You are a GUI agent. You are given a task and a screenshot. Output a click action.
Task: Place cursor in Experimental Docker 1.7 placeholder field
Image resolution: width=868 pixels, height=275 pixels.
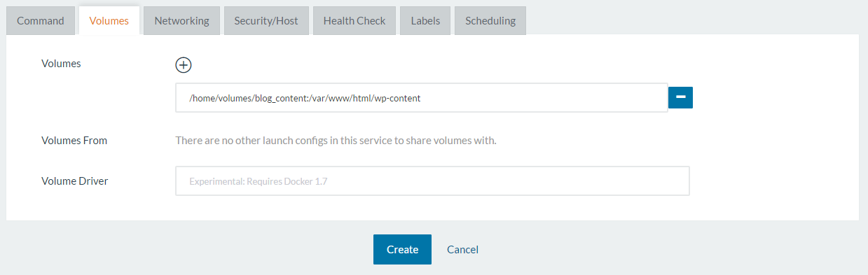[x=432, y=181]
